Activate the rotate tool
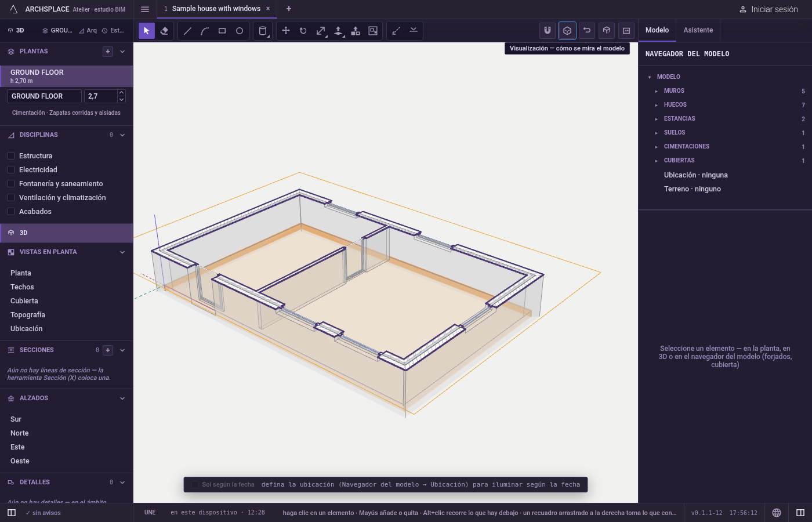 [x=303, y=31]
